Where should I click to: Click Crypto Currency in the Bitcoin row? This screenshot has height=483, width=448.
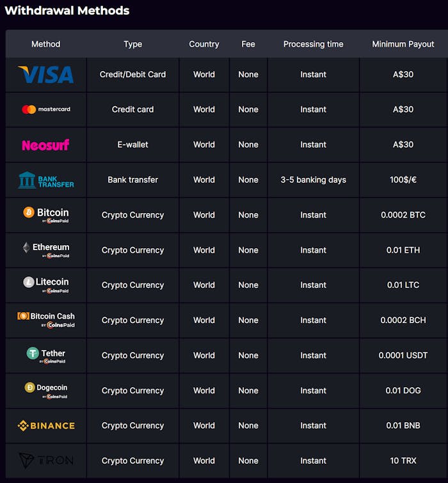click(132, 215)
